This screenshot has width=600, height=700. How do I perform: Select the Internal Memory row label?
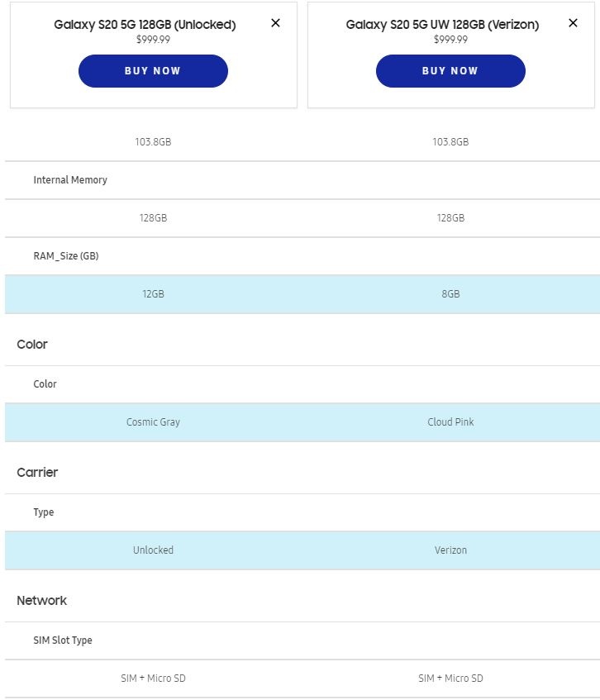point(70,180)
